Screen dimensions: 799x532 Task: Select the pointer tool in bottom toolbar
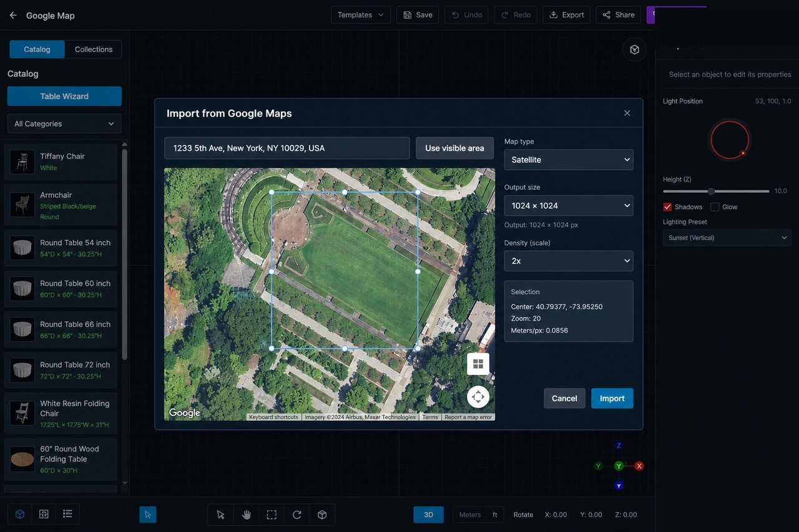tap(220, 515)
